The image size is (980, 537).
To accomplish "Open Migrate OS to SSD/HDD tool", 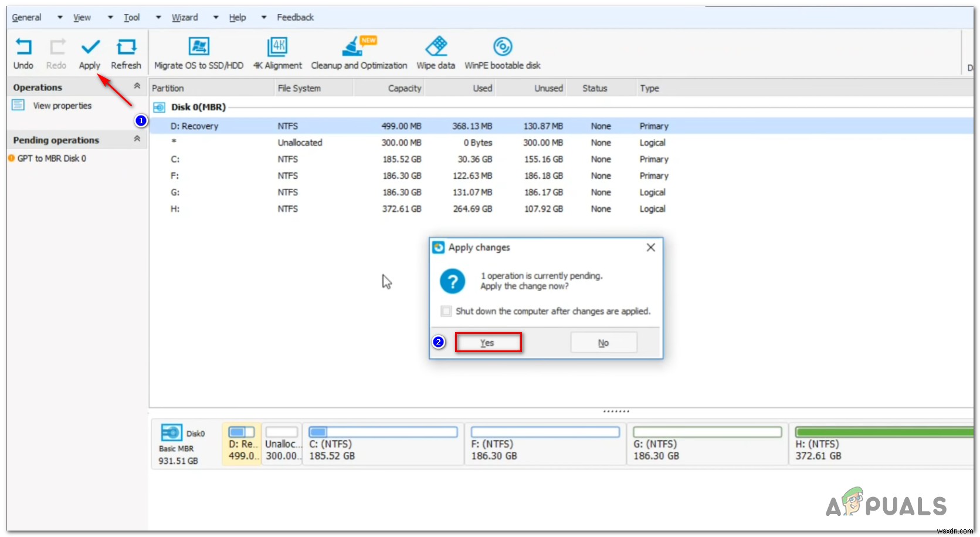I will pyautogui.click(x=198, y=53).
